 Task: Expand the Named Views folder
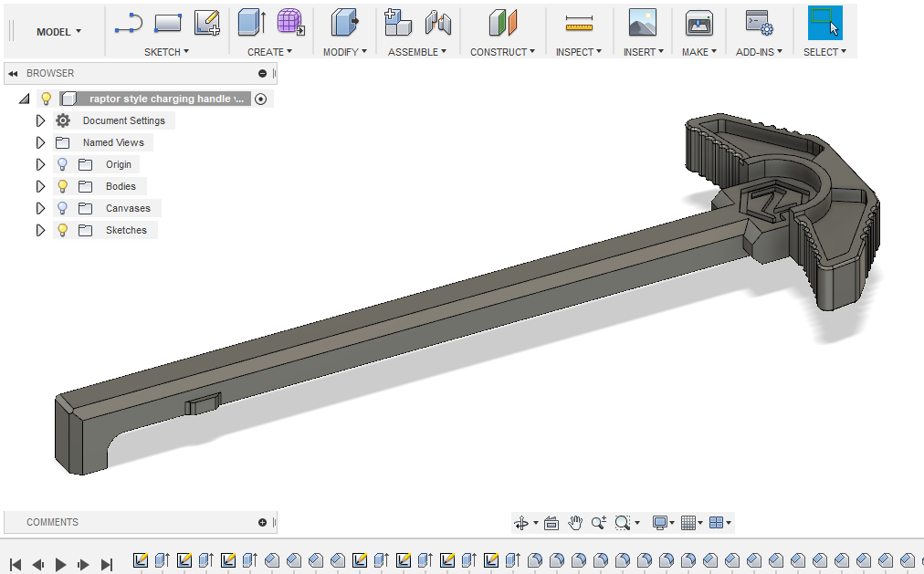click(40, 142)
